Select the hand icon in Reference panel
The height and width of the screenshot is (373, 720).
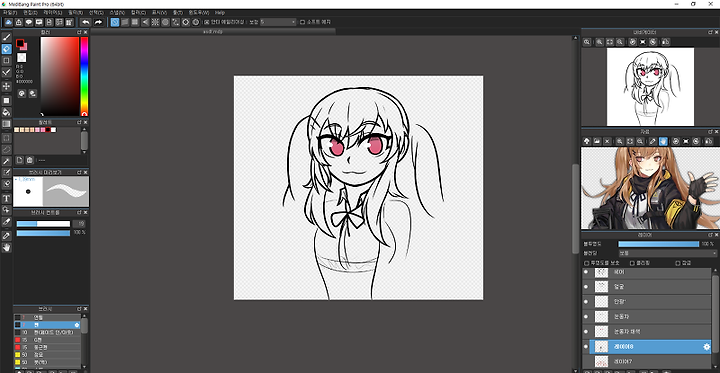point(663,141)
